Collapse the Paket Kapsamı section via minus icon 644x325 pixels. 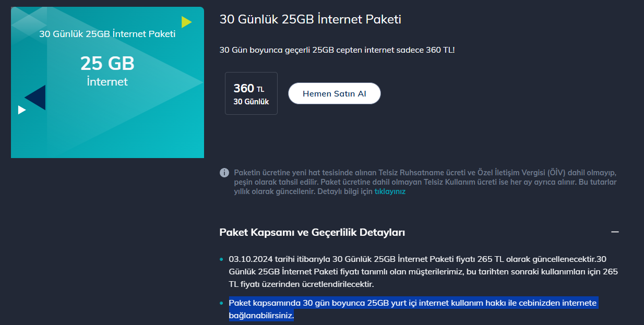click(615, 232)
